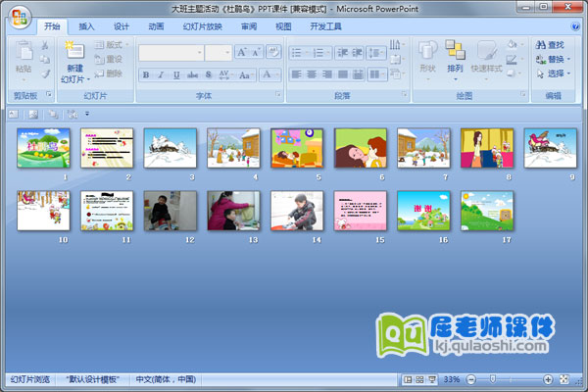Switch to the Review (审阅) tab
The height and width of the screenshot is (392, 588).
pos(249,26)
